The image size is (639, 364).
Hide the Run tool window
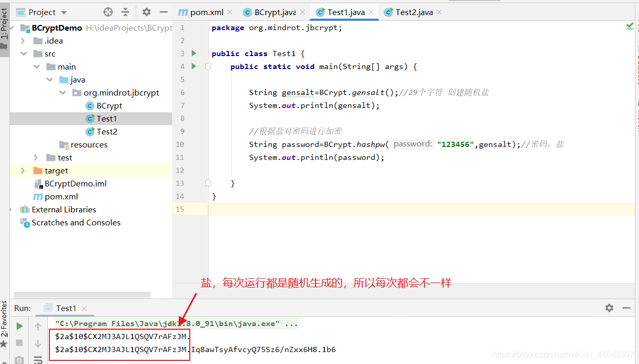(627, 308)
